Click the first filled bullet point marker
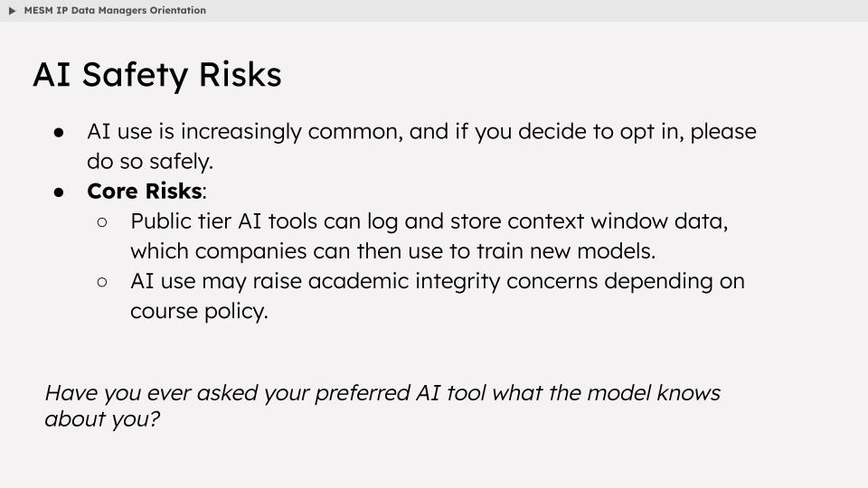 59,133
